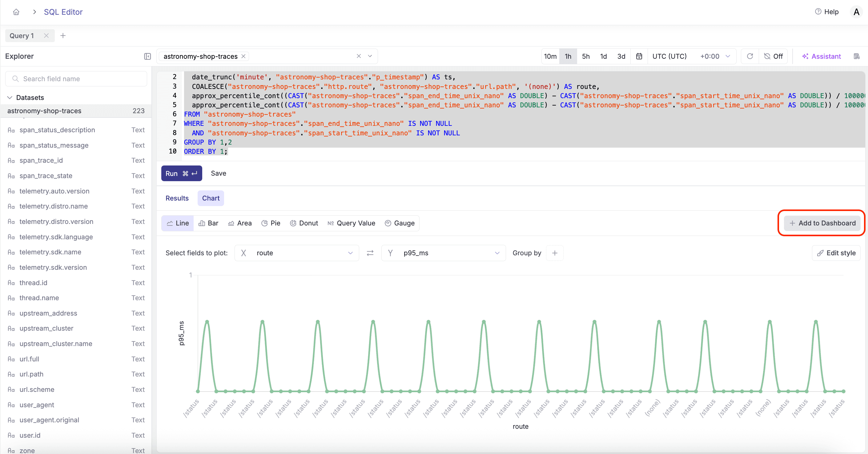Save the current query
The width and height of the screenshot is (868, 454).
coord(218,173)
